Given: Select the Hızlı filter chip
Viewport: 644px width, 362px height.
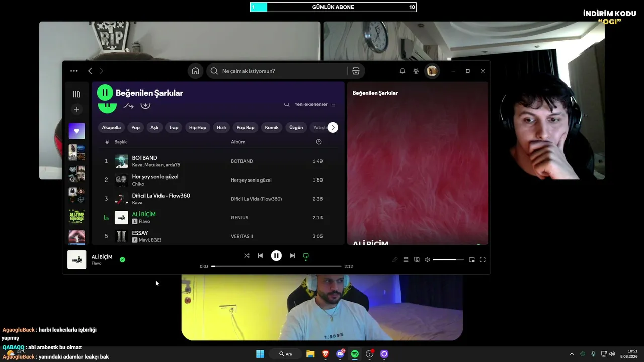Looking at the screenshot, I should click(x=221, y=127).
